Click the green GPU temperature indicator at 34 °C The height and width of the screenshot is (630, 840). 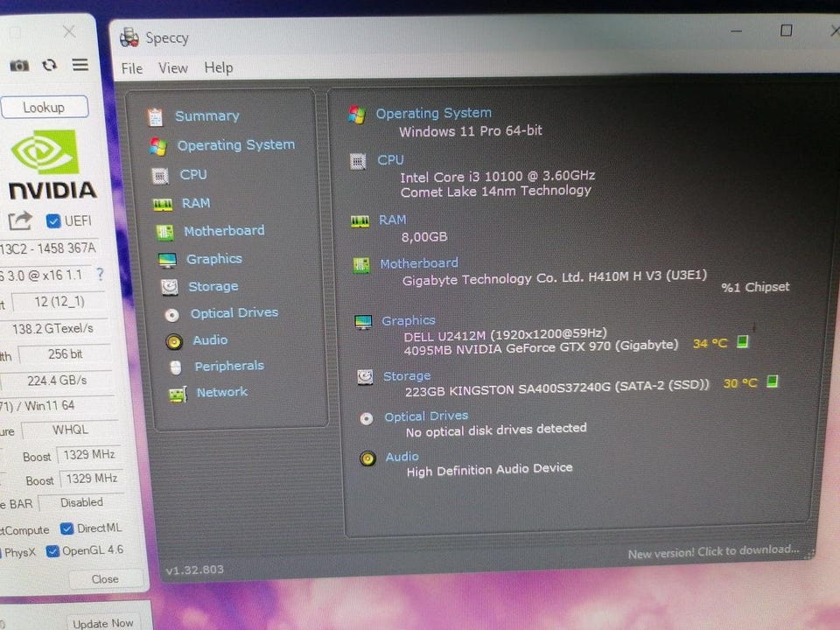pos(743,341)
